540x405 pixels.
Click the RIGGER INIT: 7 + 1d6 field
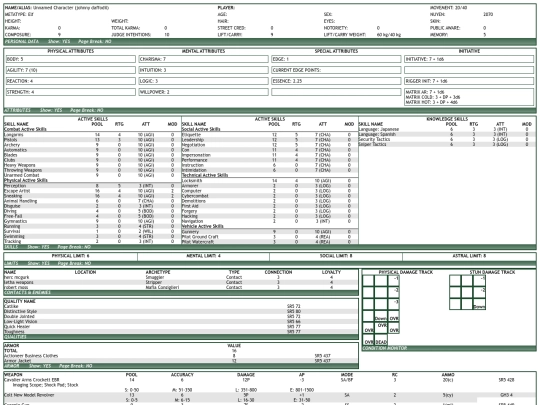pyautogui.click(x=469, y=81)
